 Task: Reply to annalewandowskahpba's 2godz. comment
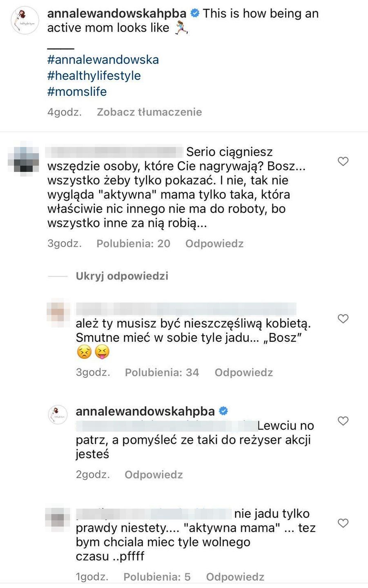click(x=154, y=474)
